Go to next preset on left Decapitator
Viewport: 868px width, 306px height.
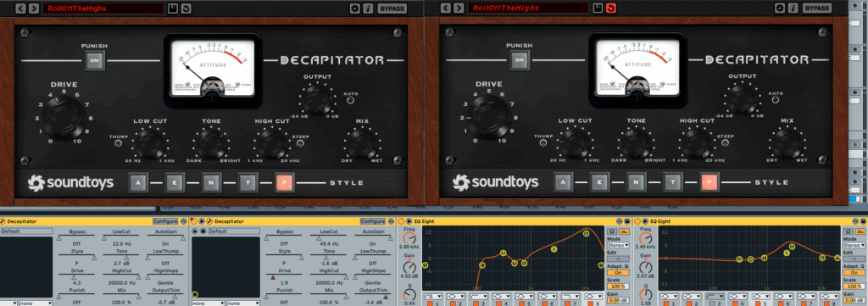[x=34, y=8]
